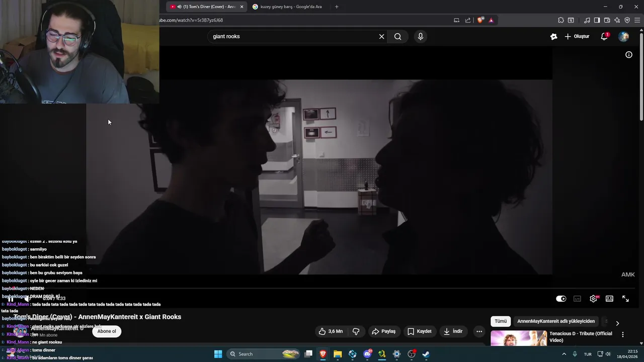Close the Tom's Diner YouTube tab
Image resolution: width=644 pixels, height=362 pixels.
click(x=242, y=7)
